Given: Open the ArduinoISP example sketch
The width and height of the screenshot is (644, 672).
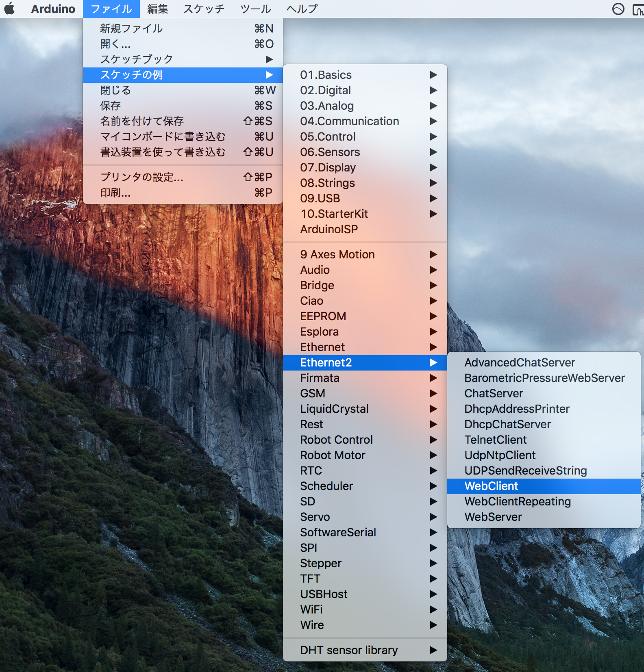Looking at the screenshot, I should (329, 229).
